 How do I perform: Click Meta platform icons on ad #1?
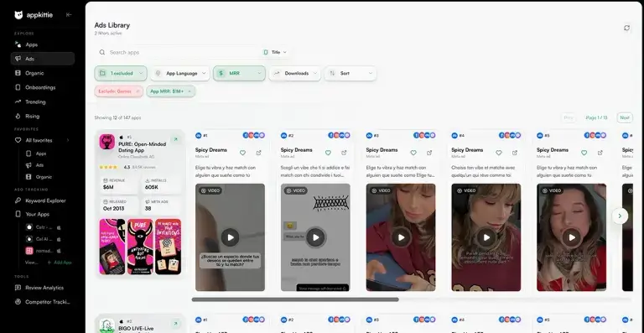254,135
